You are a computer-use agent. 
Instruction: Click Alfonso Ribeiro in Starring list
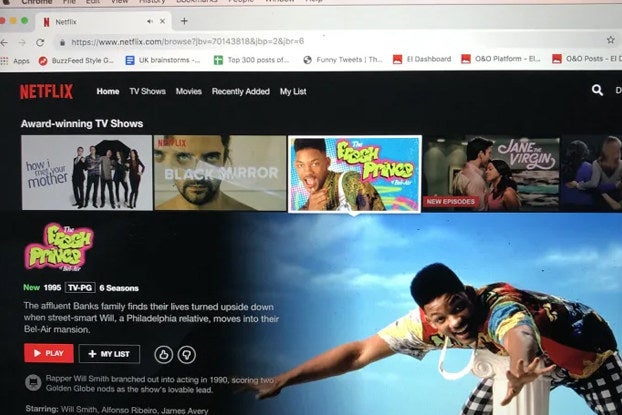129,410
